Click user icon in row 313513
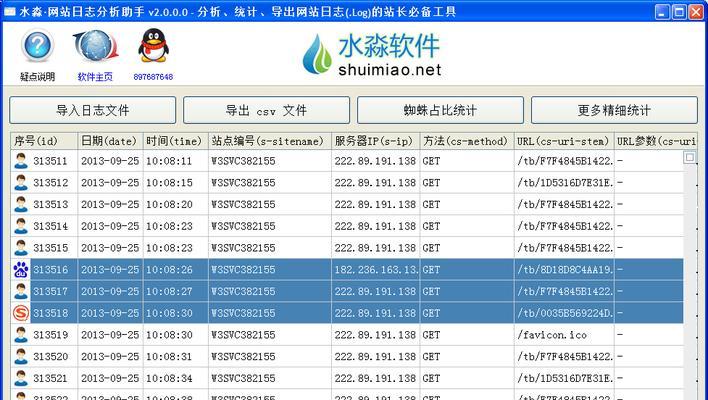The height and width of the screenshot is (400, 708). coord(21,204)
